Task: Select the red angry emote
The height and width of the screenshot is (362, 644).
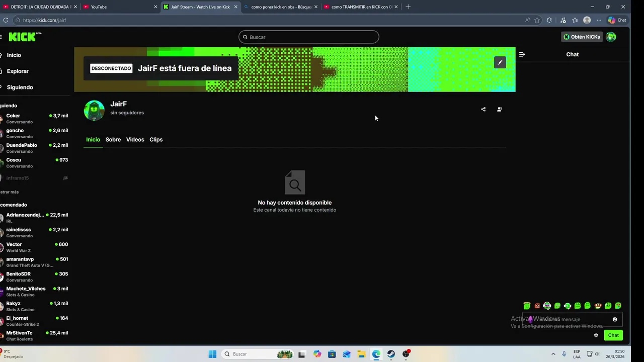Action: 537,306
